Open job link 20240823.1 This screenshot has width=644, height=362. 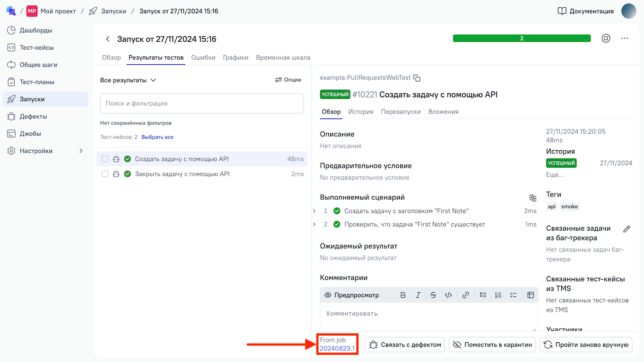coord(337,348)
